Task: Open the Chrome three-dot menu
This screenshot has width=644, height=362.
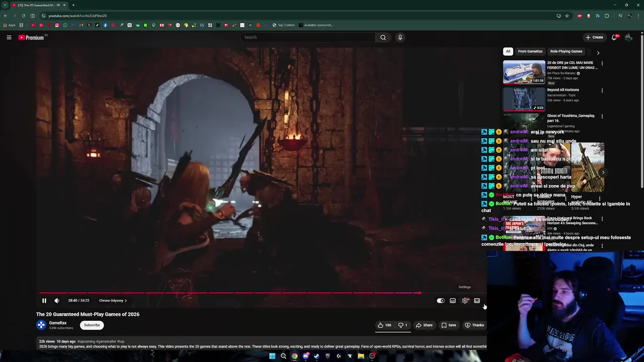Action: [x=638, y=16]
